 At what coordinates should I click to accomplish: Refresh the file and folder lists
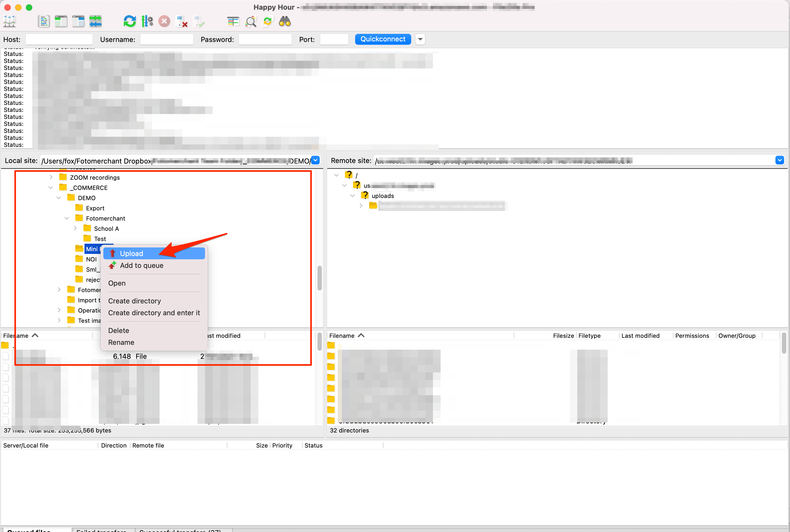[130, 21]
